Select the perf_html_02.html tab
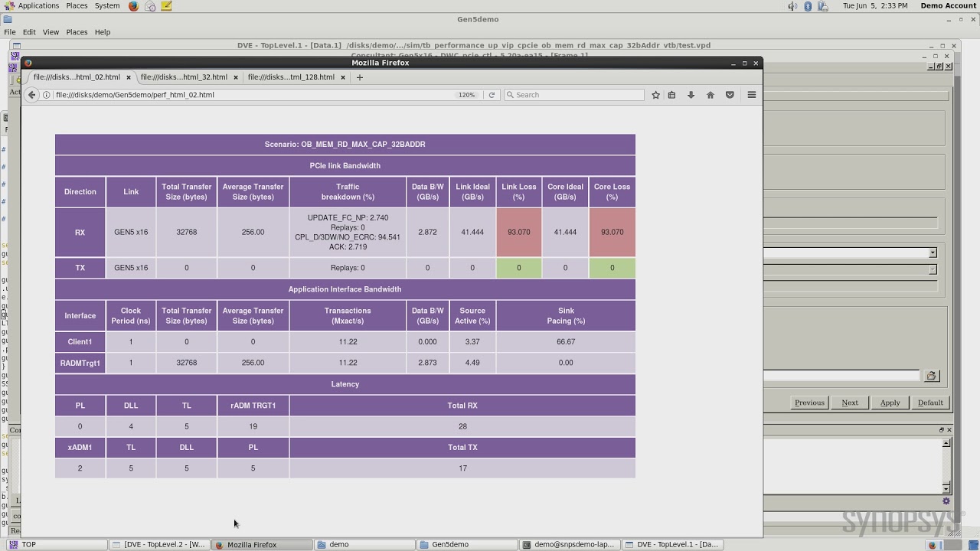The height and width of the screenshot is (551, 980). [77, 77]
